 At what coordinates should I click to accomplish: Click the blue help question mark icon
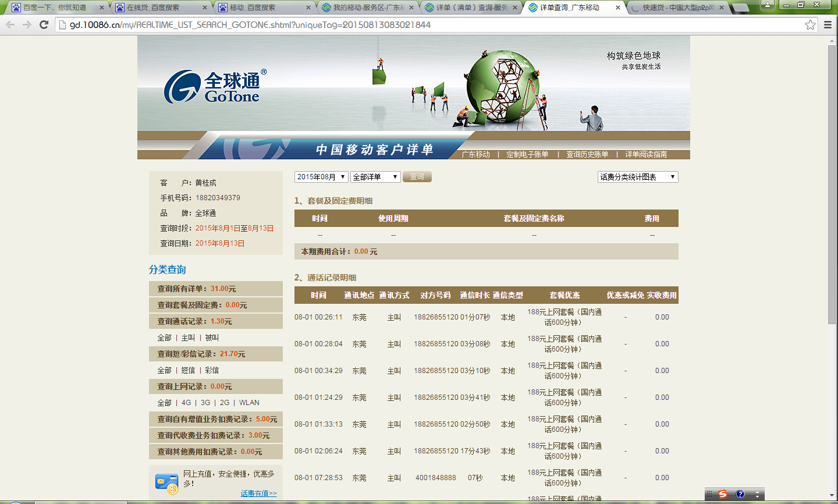click(x=740, y=494)
